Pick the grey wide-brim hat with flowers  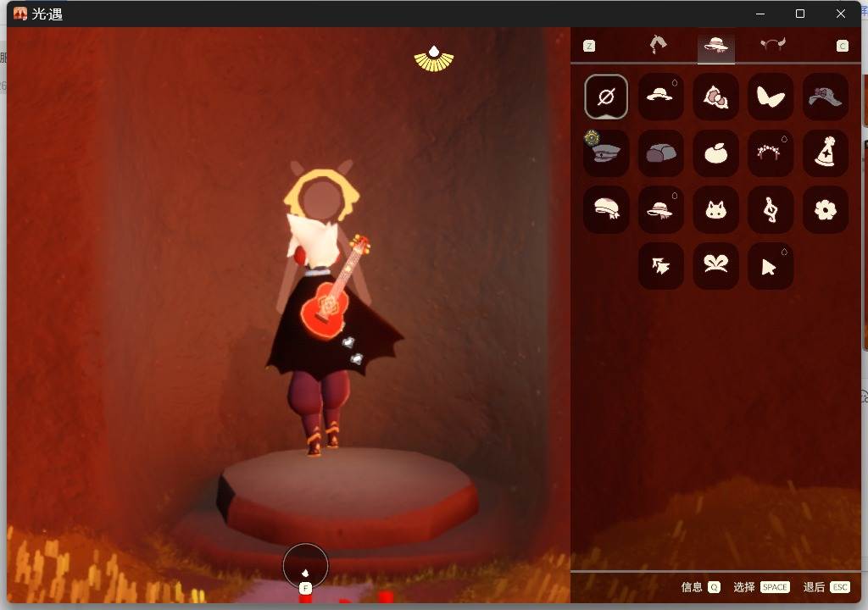point(825,97)
